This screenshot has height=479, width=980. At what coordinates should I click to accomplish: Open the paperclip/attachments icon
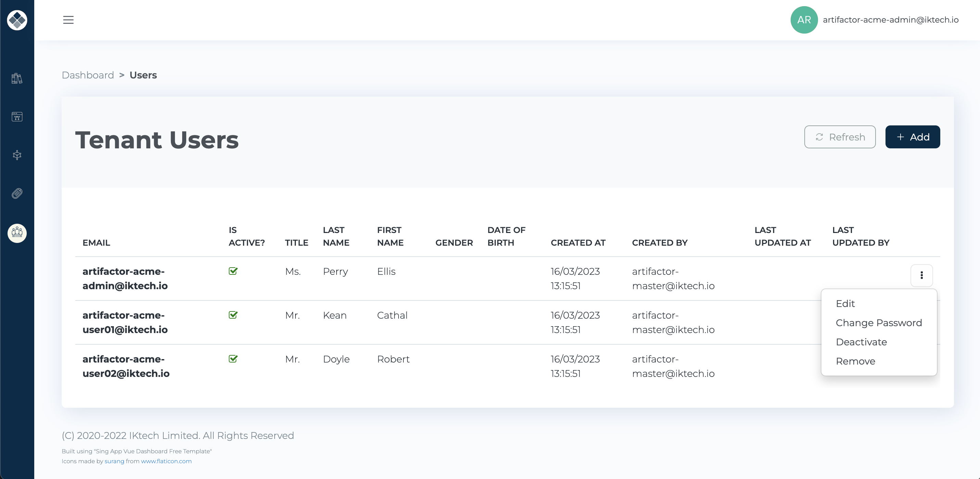tap(17, 193)
